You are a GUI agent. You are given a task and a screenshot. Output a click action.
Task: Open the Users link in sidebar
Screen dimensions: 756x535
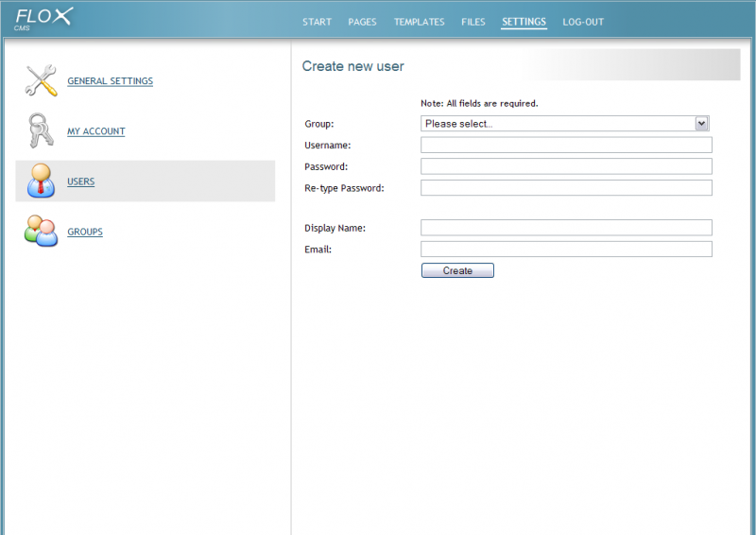pyautogui.click(x=81, y=181)
